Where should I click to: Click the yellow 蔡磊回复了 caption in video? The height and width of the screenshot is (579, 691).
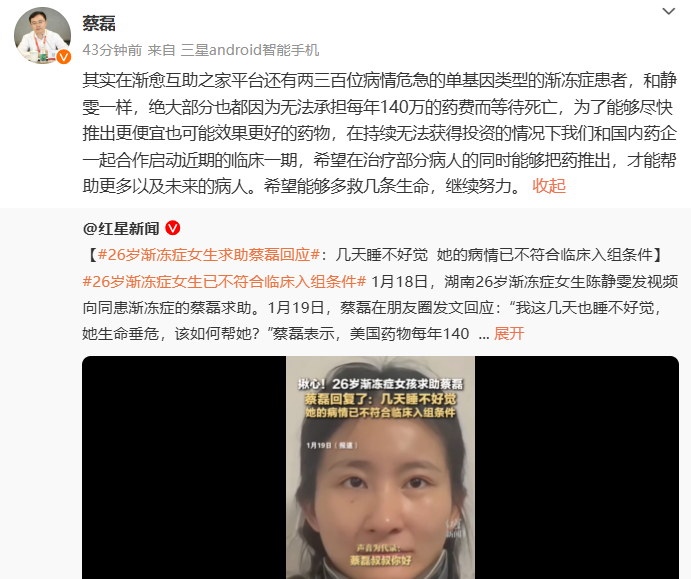point(380,399)
